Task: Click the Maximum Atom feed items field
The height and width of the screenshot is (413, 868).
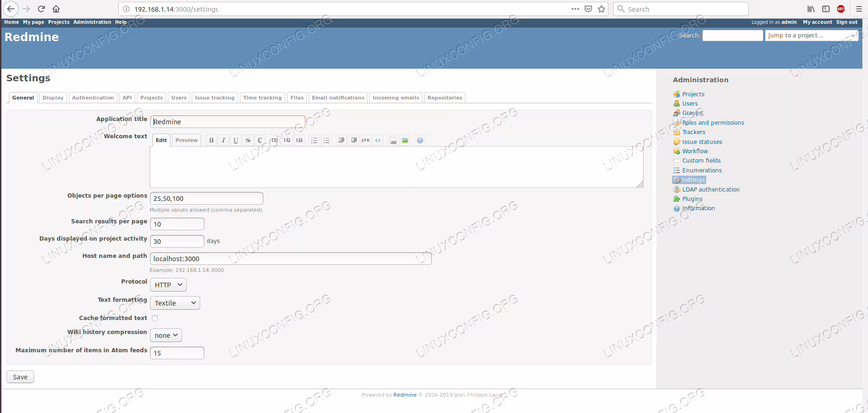Action: [177, 353]
